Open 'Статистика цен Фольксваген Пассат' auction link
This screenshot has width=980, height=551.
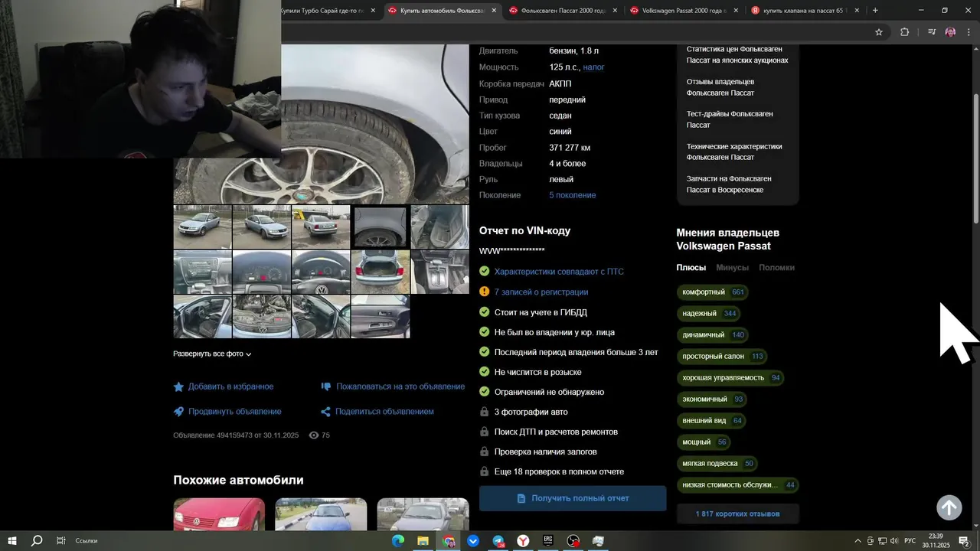737,54
